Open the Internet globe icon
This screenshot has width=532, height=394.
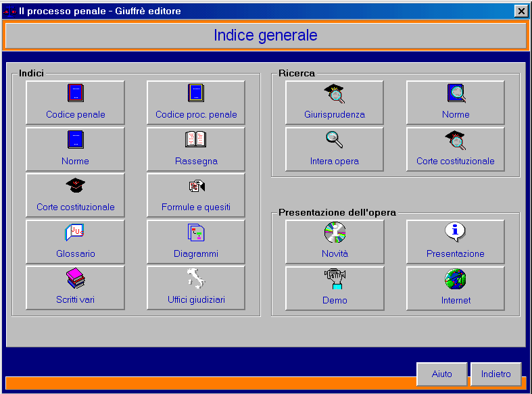pyautogui.click(x=456, y=288)
